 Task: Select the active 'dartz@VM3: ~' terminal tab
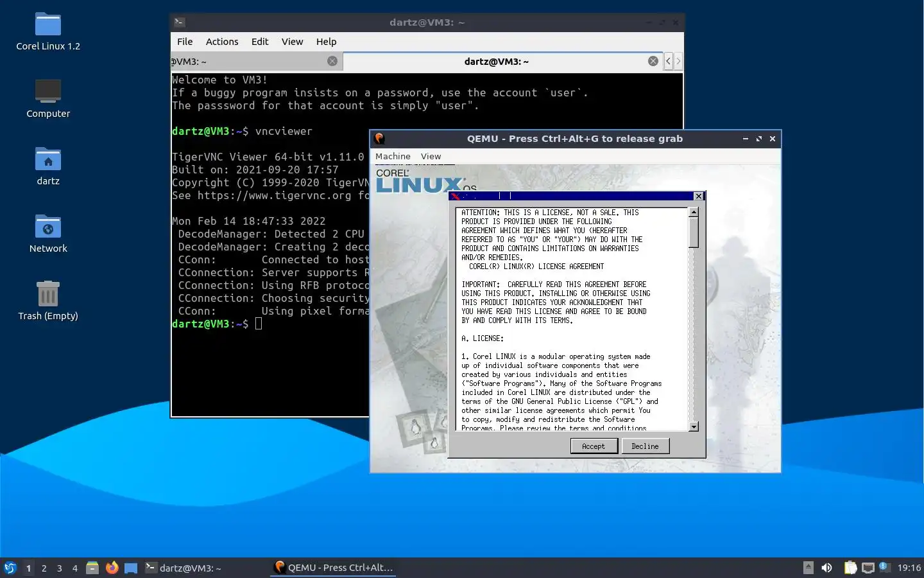503,62
